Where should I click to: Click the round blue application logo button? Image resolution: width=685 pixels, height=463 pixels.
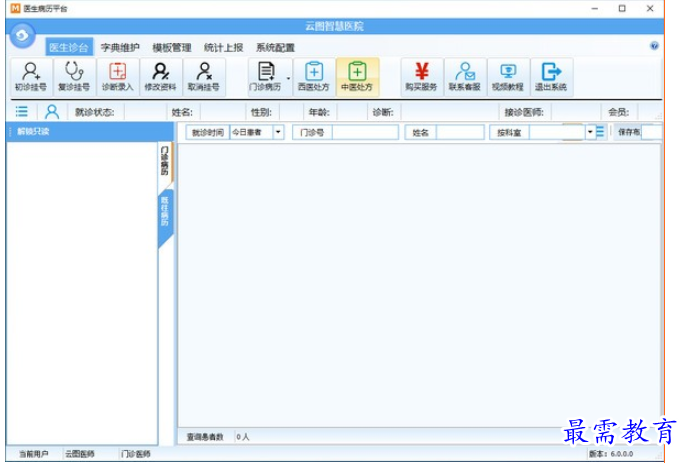pos(22,36)
